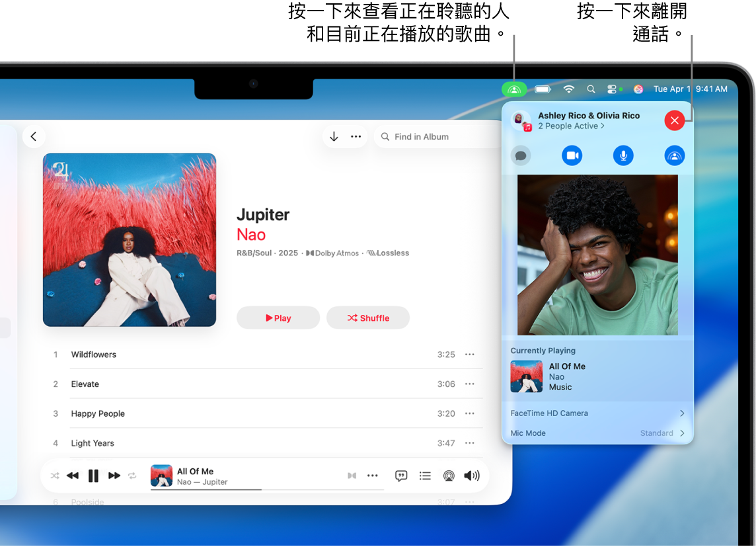Open artist page for Nao
756x547 pixels.
pyautogui.click(x=251, y=235)
